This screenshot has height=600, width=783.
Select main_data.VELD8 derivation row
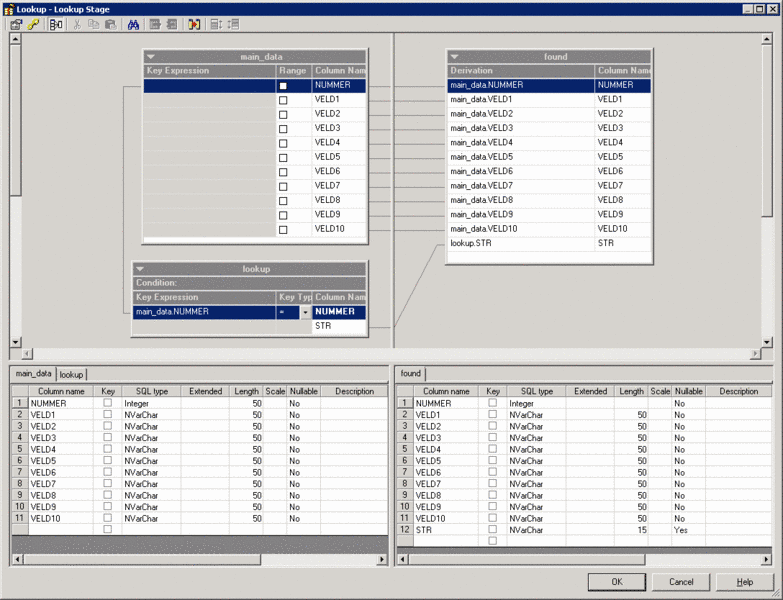520,200
